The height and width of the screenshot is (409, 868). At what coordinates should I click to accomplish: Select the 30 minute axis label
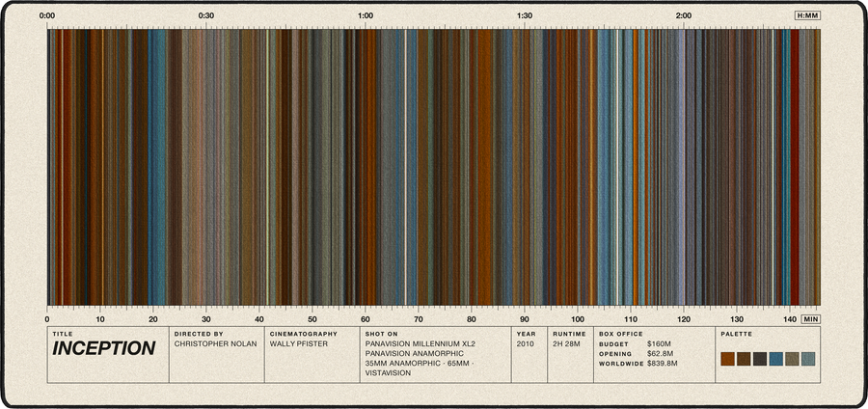[x=206, y=319]
